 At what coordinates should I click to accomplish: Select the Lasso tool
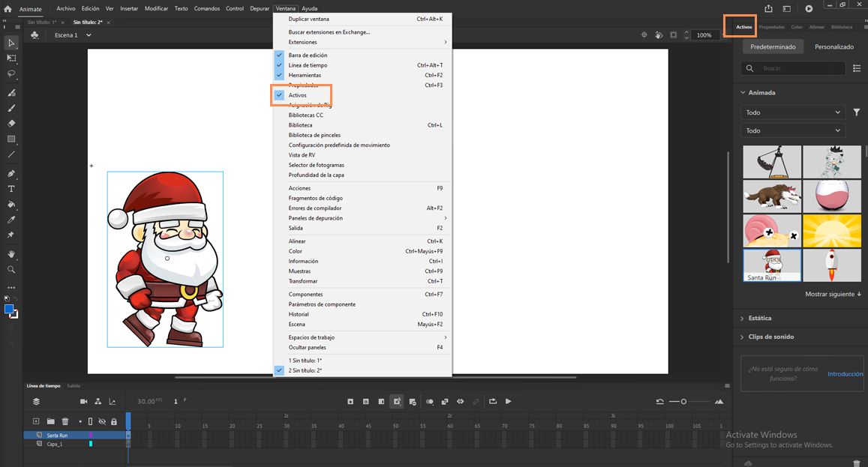(11, 73)
